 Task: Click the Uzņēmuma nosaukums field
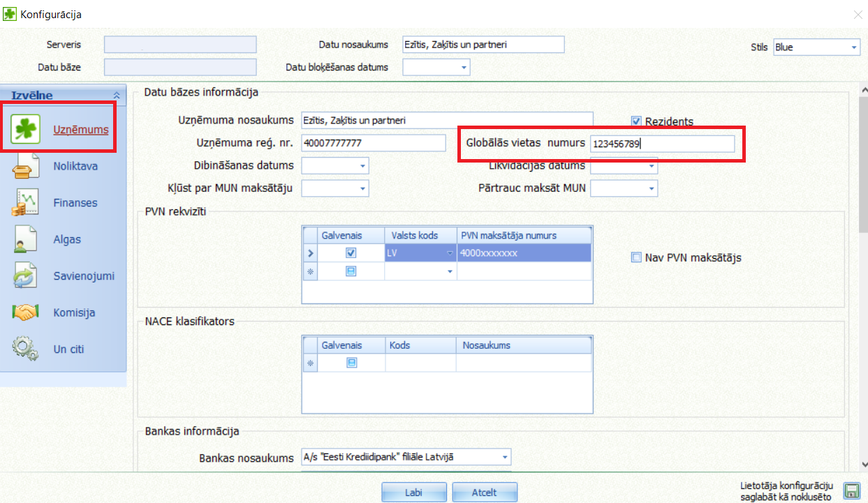pos(447,120)
